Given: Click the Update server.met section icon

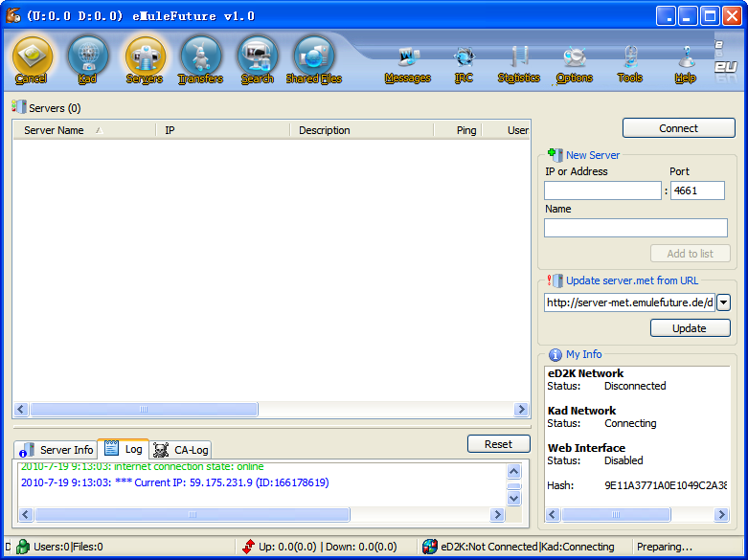Looking at the screenshot, I should pos(555,280).
